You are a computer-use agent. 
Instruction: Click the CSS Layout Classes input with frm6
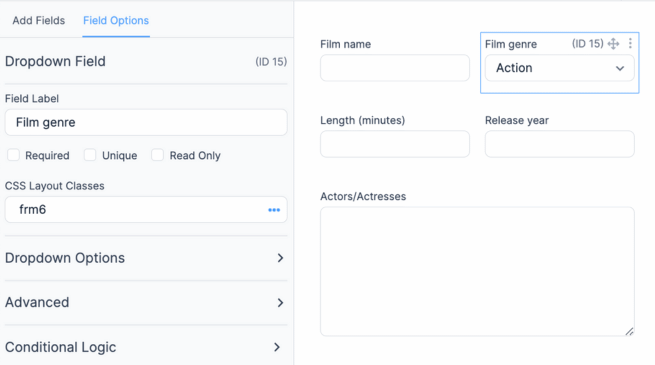146,210
